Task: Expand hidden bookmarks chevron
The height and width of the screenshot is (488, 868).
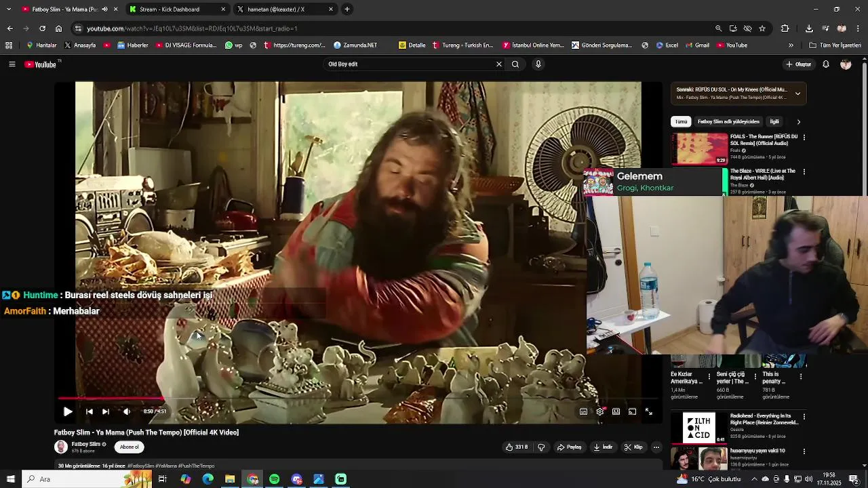Action: tap(791, 45)
